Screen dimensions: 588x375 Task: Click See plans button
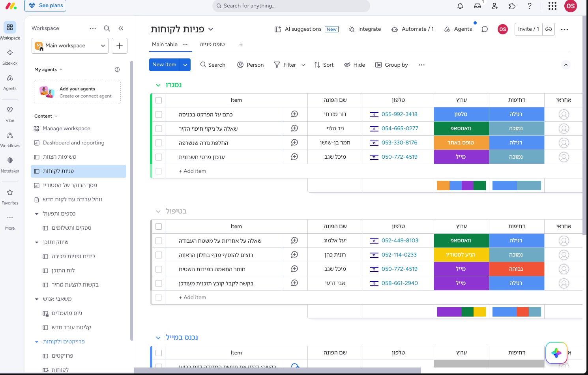click(45, 6)
